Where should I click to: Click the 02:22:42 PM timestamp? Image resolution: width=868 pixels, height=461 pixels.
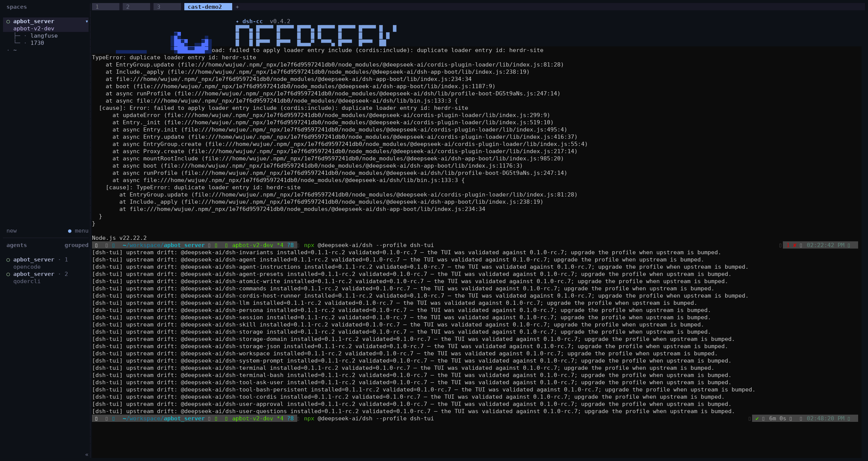click(x=825, y=245)
